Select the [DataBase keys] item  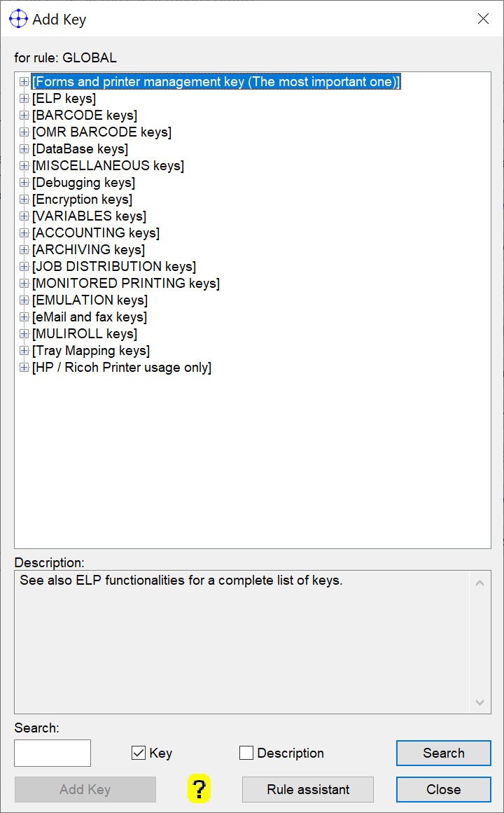pos(80,149)
